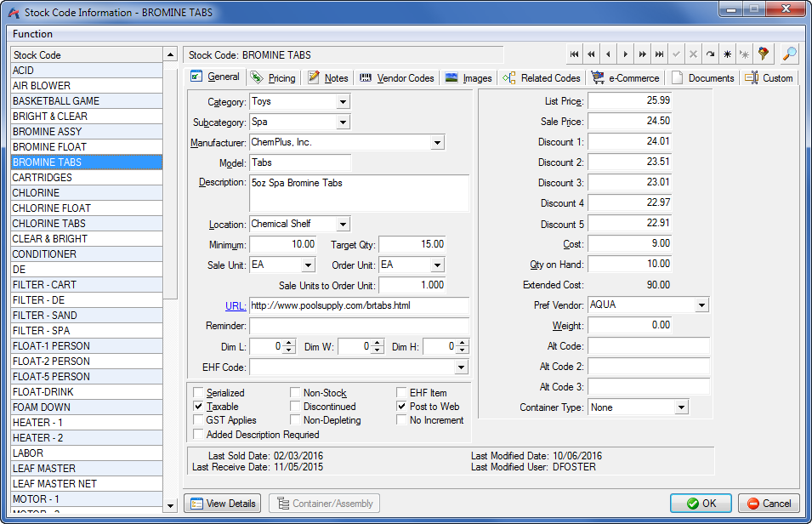Advance to the next stock record
This screenshot has width=812, height=524.
pyautogui.click(x=625, y=54)
